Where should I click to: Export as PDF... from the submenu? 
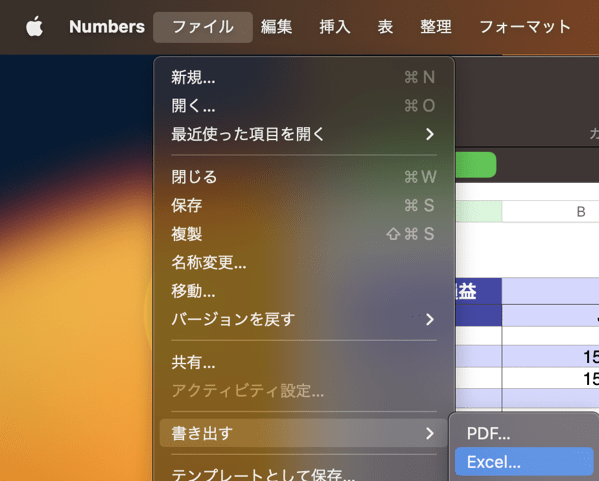pos(524,433)
